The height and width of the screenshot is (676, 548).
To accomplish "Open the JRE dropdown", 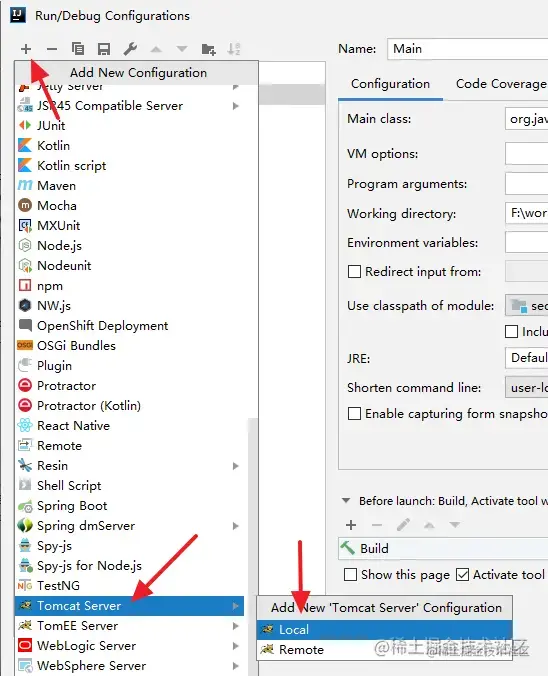I will coord(526,358).
